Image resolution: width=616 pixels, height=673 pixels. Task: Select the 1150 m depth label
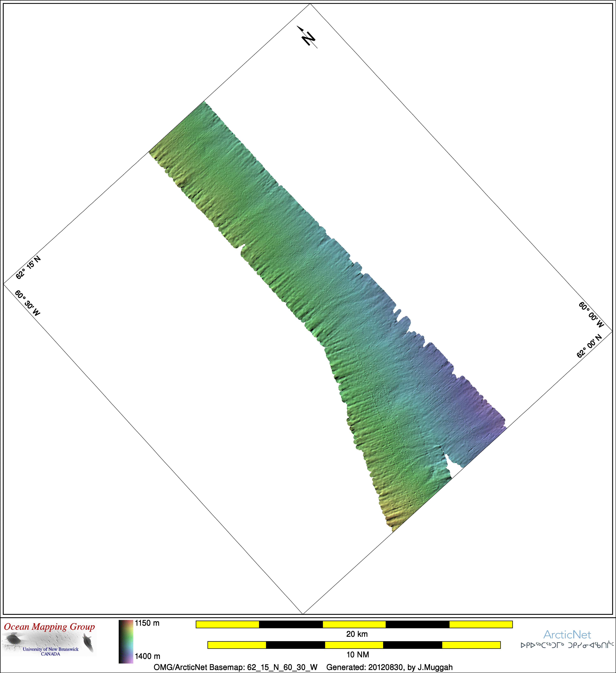coord(147,623)
